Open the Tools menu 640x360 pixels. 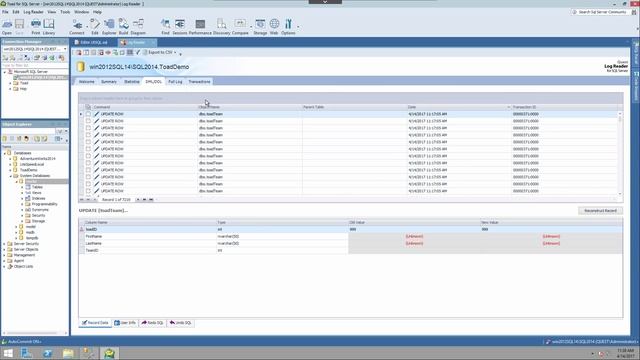(x=65, y=12)
